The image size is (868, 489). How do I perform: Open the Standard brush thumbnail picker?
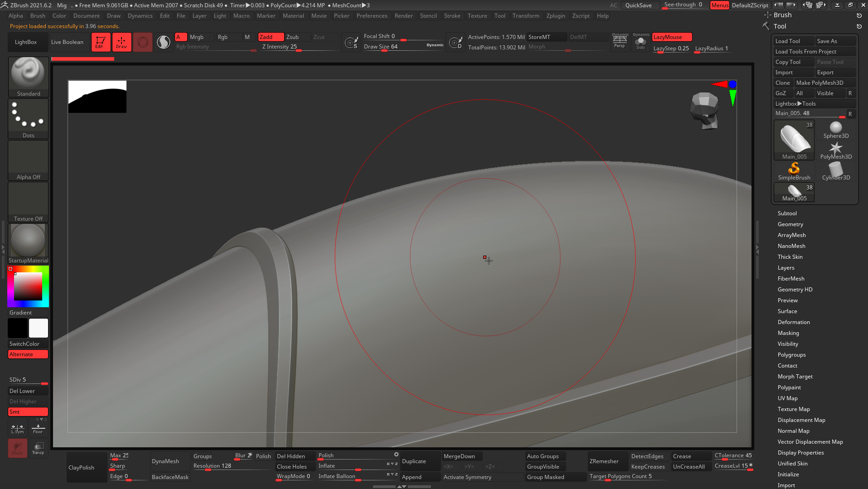pos(28,76)
